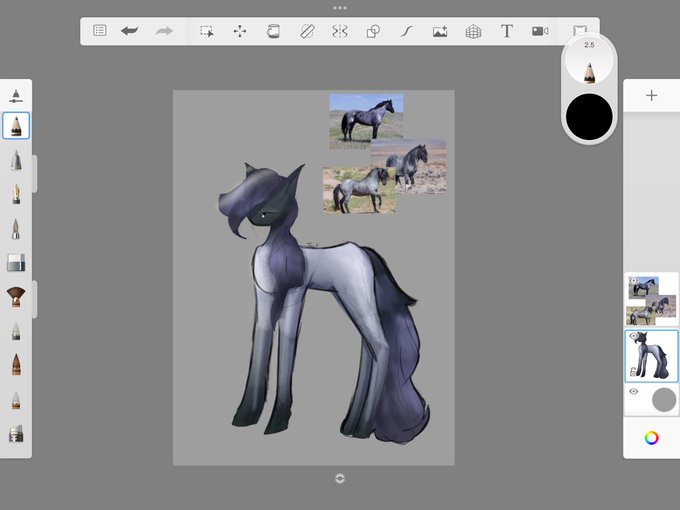Open the Ruler guides tool
Screen dimensions: 680x510
[307, 31]
